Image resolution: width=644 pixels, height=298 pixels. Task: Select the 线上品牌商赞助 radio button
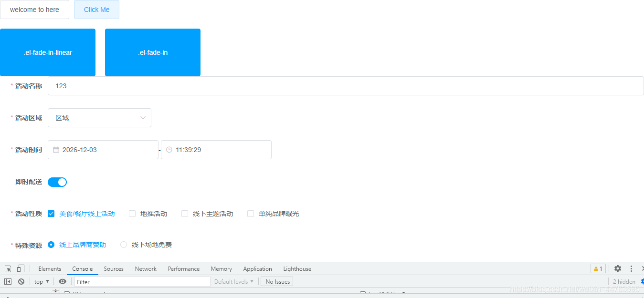click(x=51, y=245)
